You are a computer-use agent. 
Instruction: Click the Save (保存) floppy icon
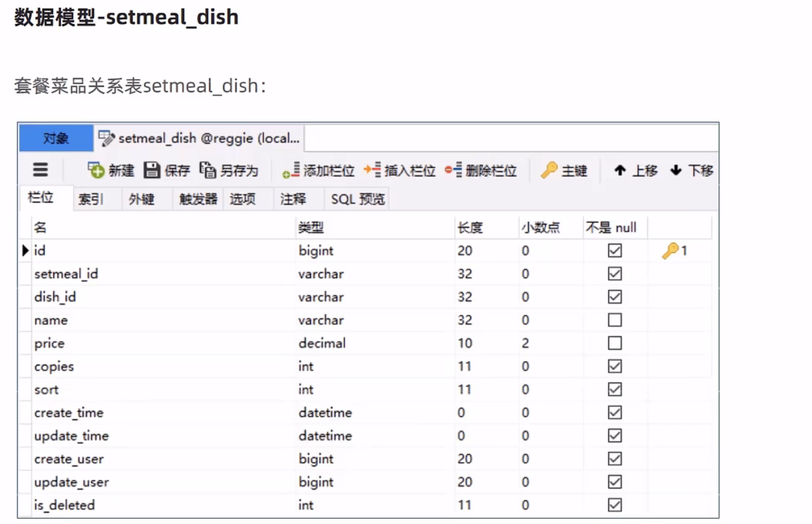(x=152, y=170)
